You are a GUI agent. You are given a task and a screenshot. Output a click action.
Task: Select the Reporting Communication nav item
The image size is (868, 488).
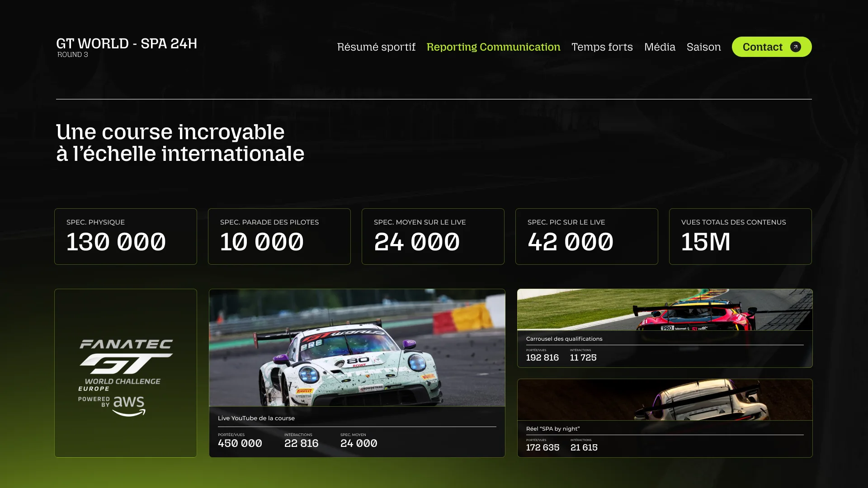(493, 47)
